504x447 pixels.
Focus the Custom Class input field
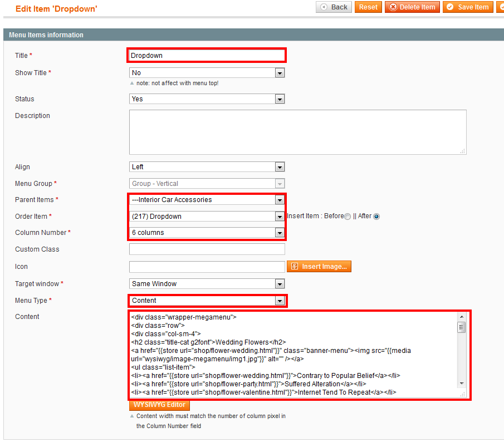(207, 249)
